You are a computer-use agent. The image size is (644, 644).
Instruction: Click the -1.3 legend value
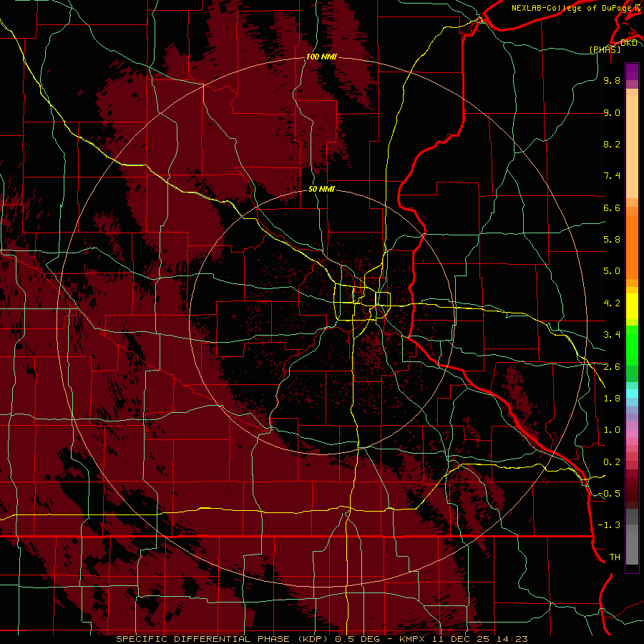pos(609,525)
